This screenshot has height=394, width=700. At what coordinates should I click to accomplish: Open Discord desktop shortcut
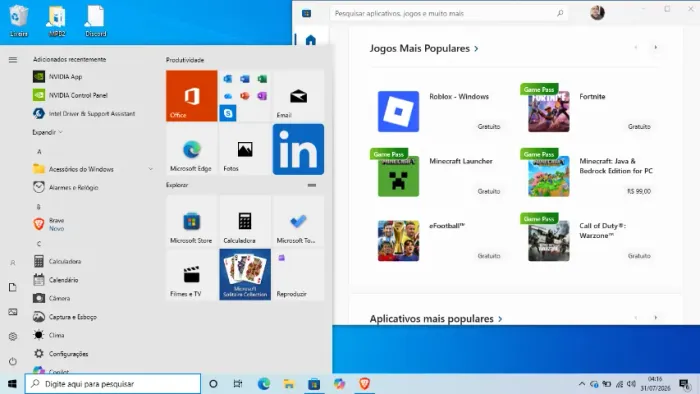(x=95, y=21)
